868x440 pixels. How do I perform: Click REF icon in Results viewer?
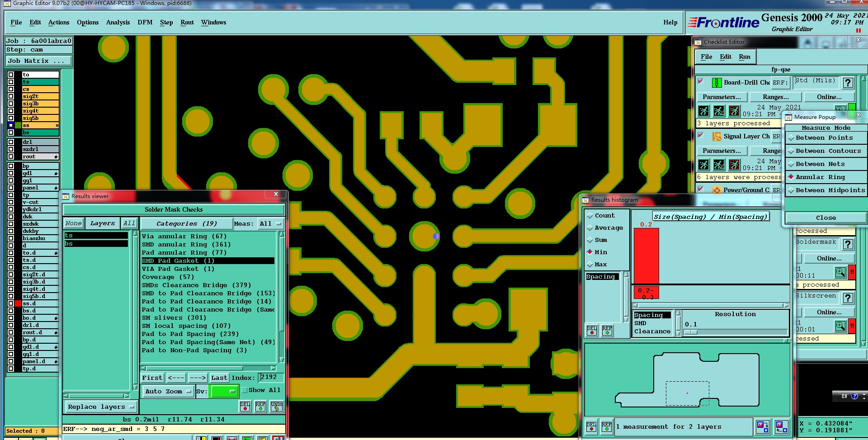[x=260, y=406]
